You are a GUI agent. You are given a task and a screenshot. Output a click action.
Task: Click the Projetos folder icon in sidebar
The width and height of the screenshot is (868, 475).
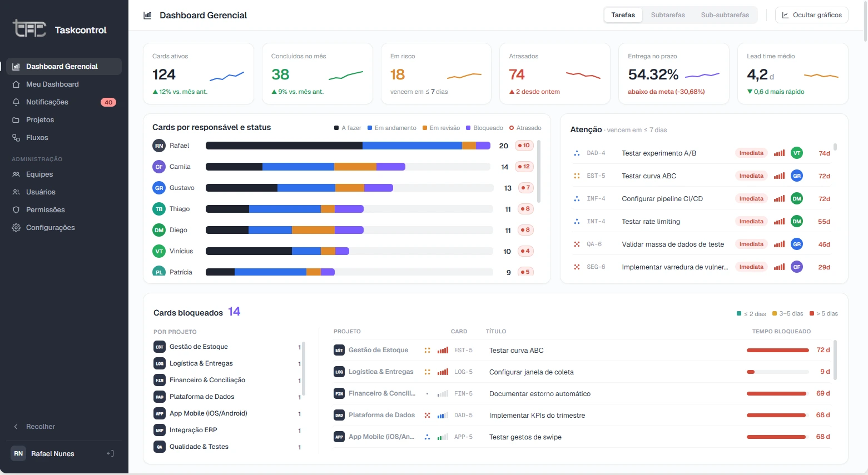point(16,120)
